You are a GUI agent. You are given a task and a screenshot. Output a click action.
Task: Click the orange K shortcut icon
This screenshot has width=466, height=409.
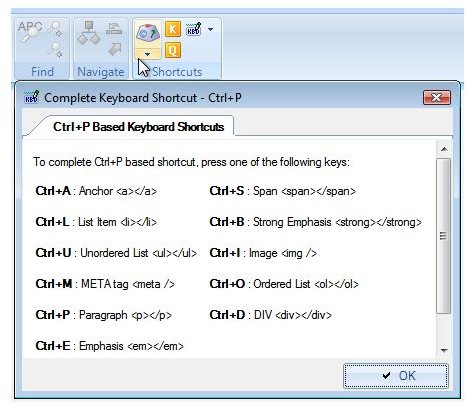[x=173, y=29]
